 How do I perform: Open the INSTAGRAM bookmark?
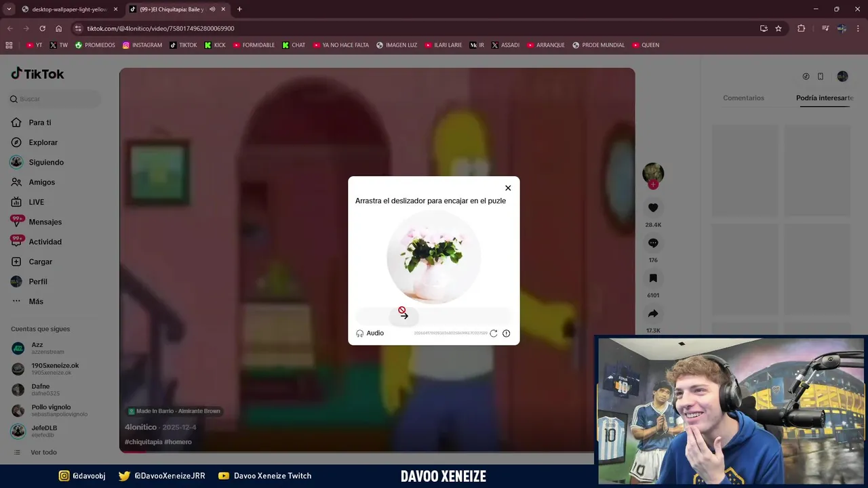pos(142,45)
